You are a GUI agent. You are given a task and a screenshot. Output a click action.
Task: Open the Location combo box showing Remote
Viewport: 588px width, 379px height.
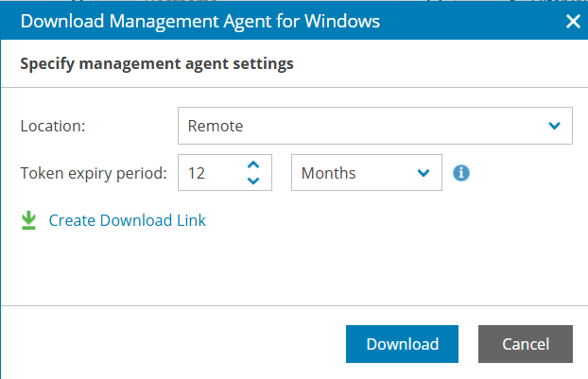tap(375, 126)
